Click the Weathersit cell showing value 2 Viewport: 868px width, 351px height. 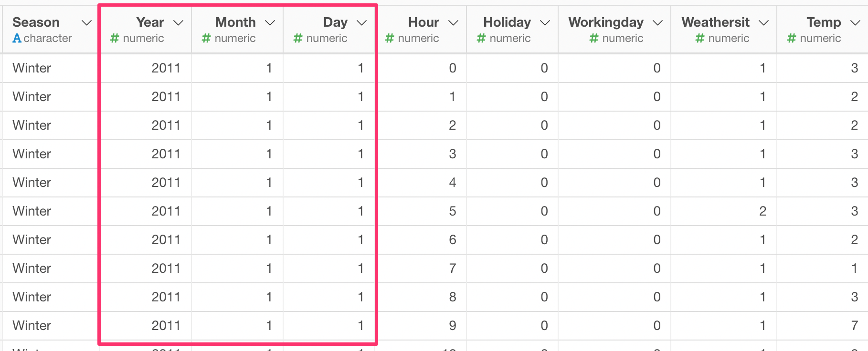coord(762,211)
